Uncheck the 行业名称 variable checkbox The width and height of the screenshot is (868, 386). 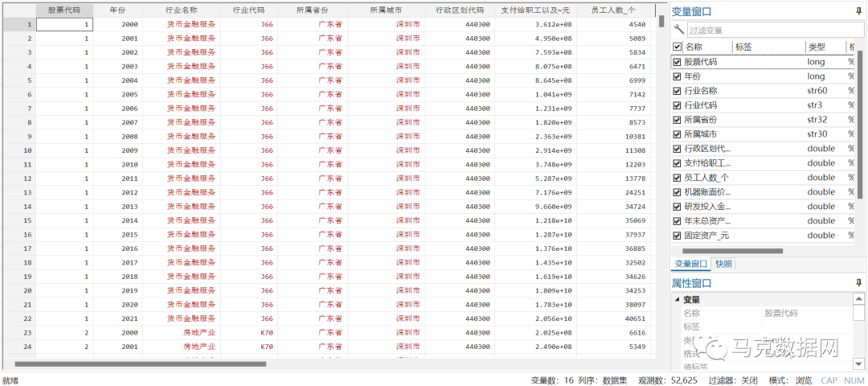(677, 91)
